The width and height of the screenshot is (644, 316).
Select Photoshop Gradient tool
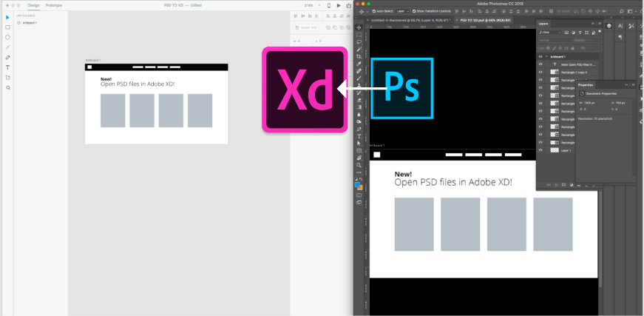click(359, 107)
